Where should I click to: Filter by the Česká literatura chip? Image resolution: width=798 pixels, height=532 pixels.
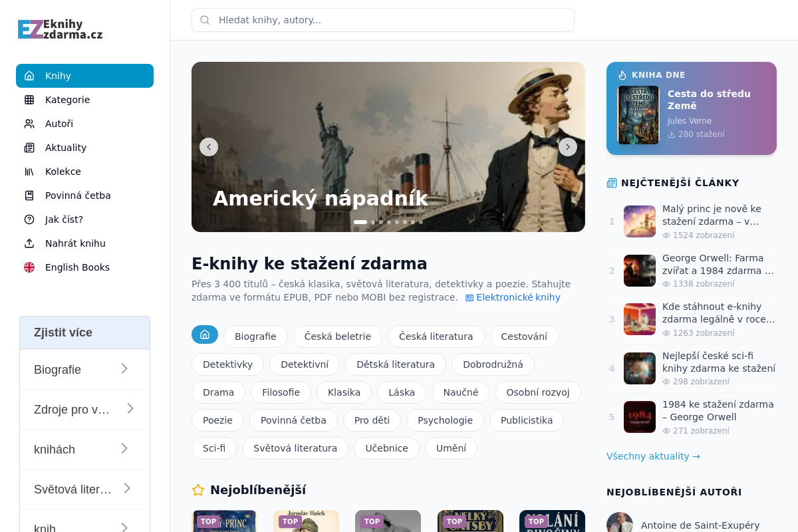pos(436,336)
